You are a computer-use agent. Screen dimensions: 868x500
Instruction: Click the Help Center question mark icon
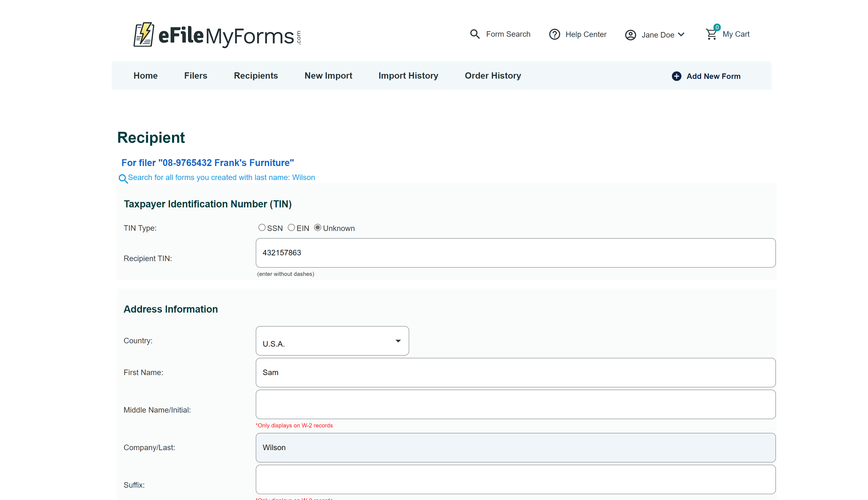(x=554, y=34)
